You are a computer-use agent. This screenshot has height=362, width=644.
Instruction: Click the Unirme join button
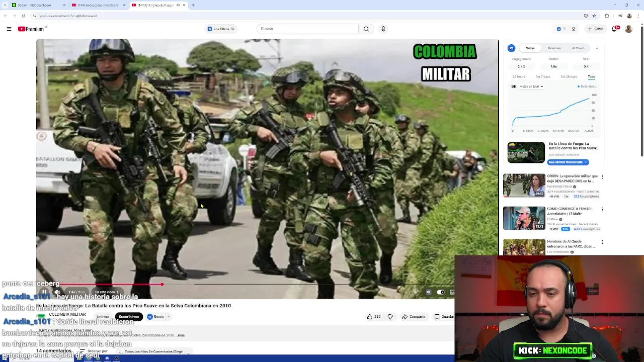click(x=103, y=317)
